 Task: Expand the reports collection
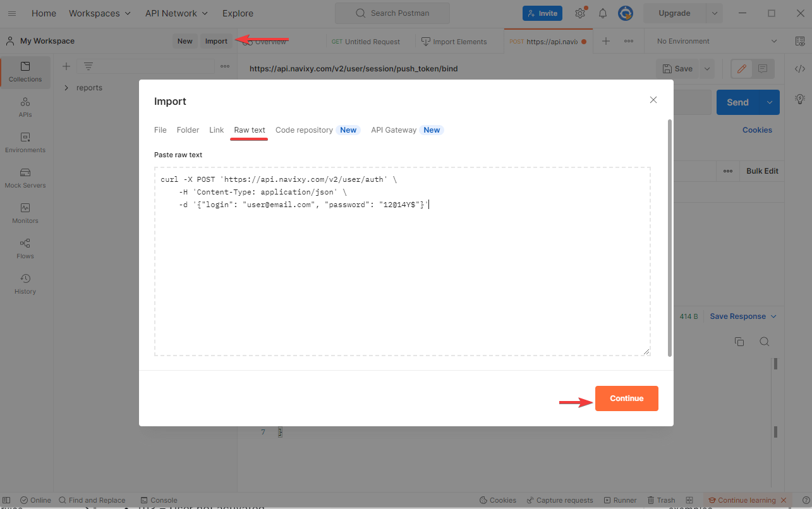66,88
